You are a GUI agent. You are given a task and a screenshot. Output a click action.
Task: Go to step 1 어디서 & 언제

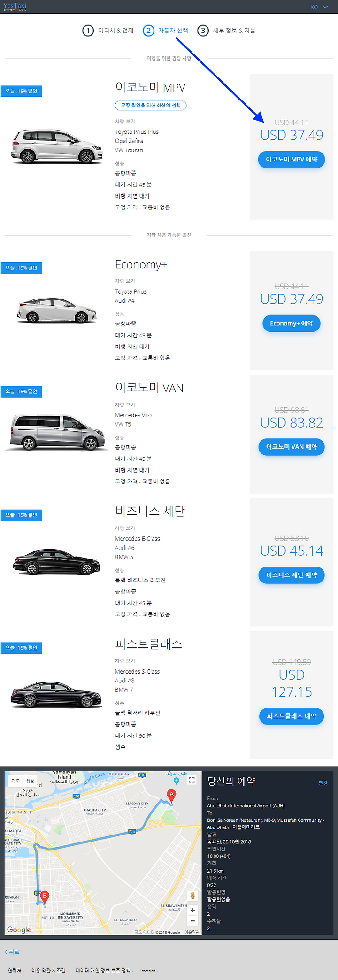pos(108,31)
